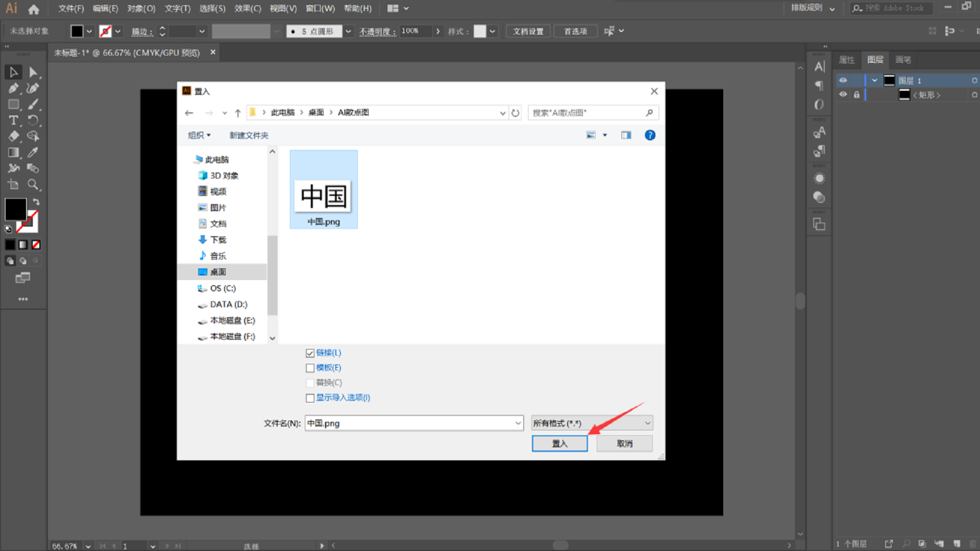Expand the 文件名 filename combo dropdown
The height and width of the screenshot is (551, 980).
518,423
